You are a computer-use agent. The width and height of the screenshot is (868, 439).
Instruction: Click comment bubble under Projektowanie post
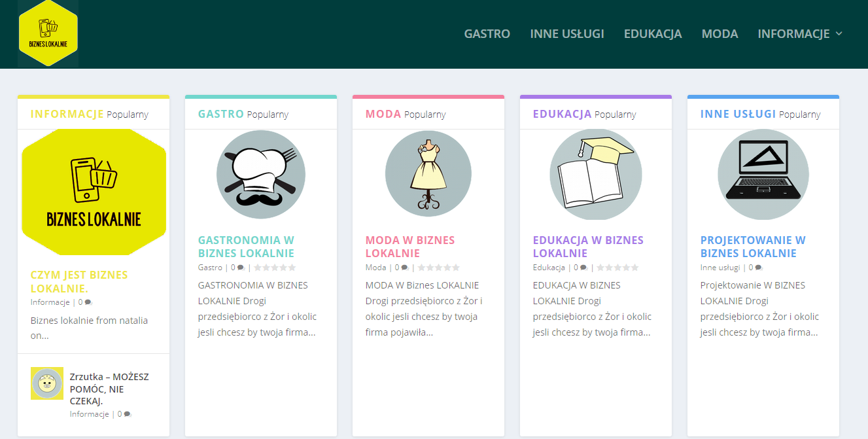(x=758, y=268)
